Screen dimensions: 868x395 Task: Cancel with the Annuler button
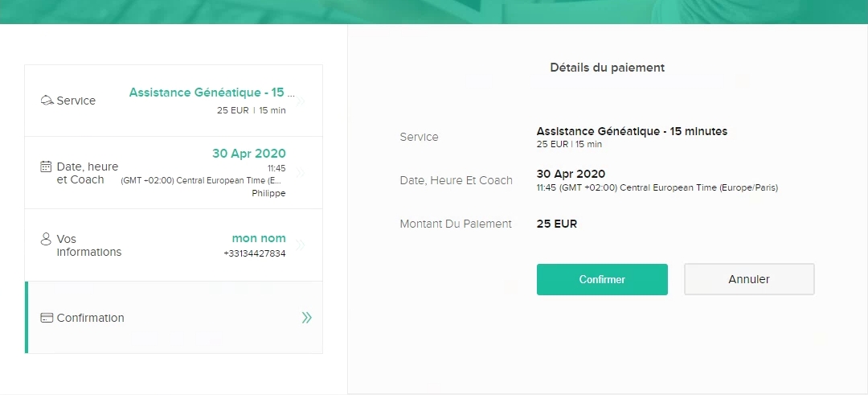coord(749,279)
